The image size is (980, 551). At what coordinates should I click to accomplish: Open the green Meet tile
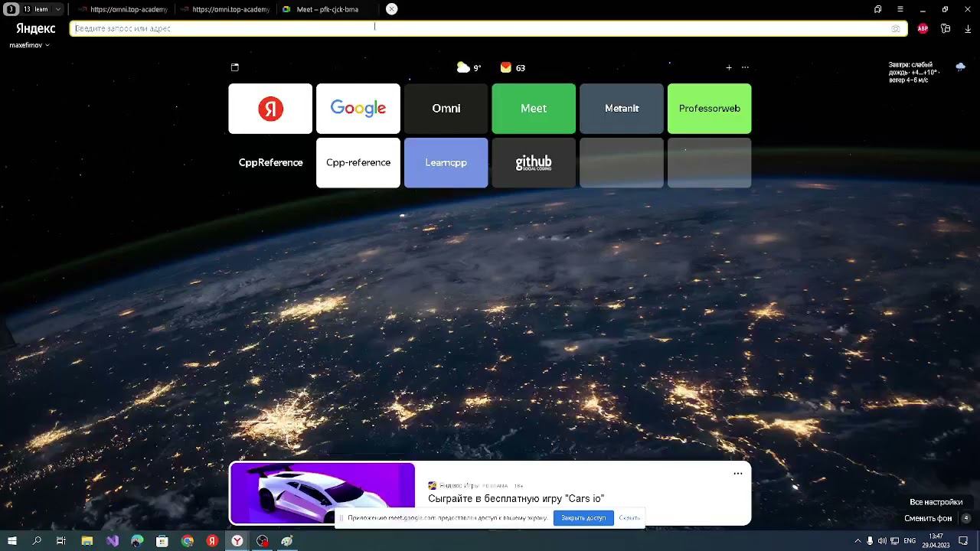coord(534,109)
